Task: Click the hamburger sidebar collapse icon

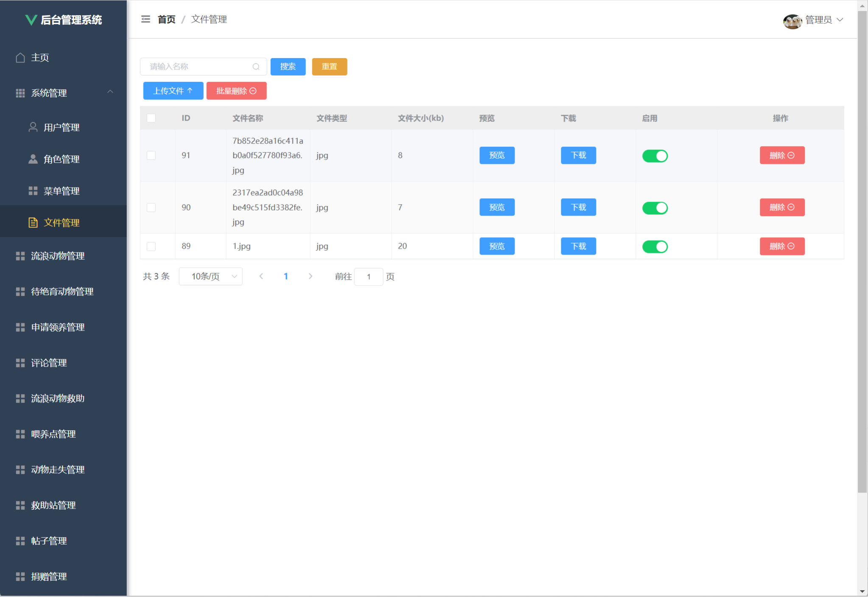Action: pos(146,20)
